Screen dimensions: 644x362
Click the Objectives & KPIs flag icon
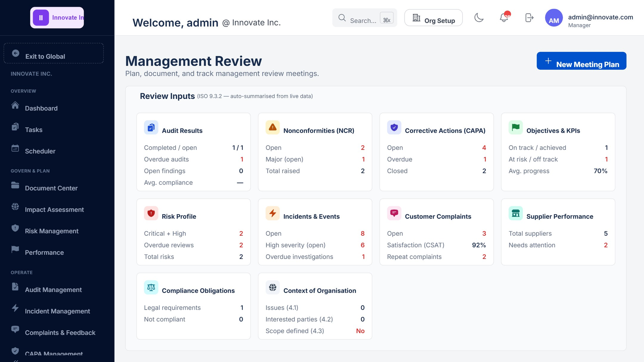516,127
